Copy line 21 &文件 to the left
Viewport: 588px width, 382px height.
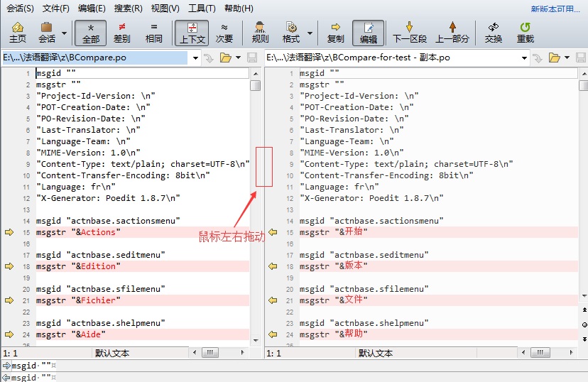tap(273, 300)
